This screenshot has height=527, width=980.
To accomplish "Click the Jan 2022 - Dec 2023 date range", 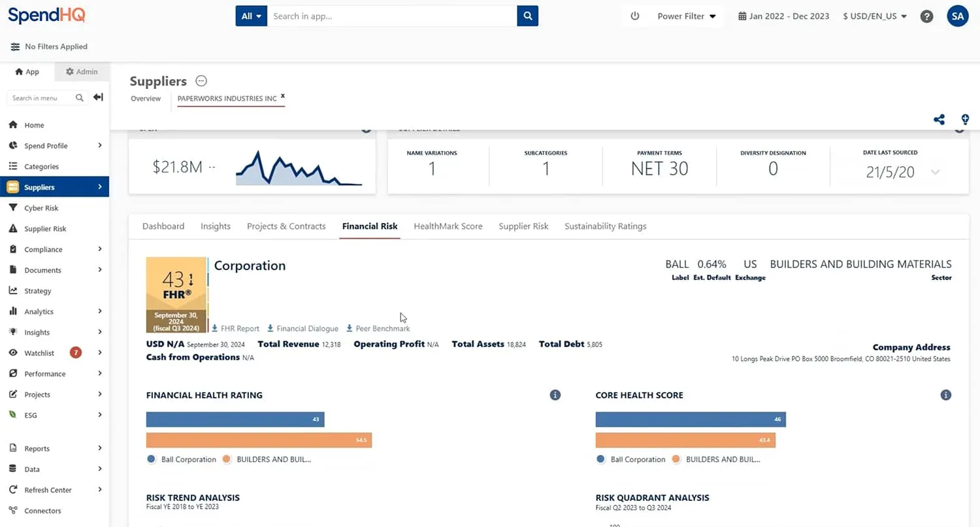I will point(789,16).
